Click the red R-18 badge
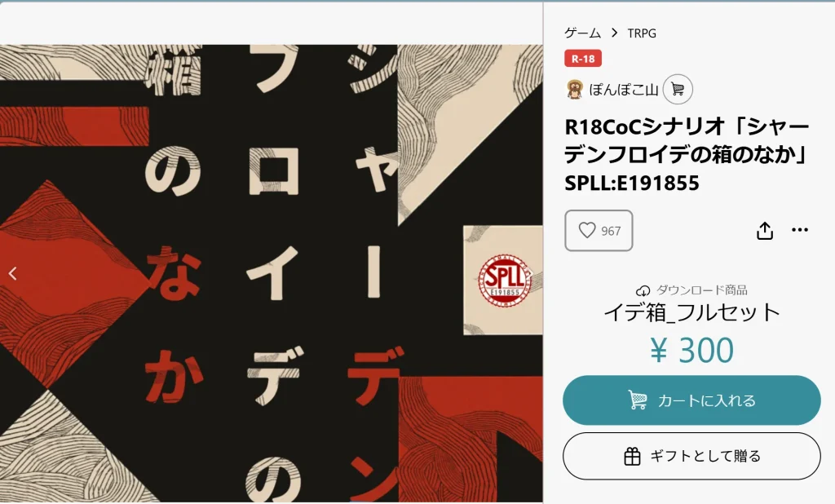Screen dimensions: 835x504 (583, 59)
